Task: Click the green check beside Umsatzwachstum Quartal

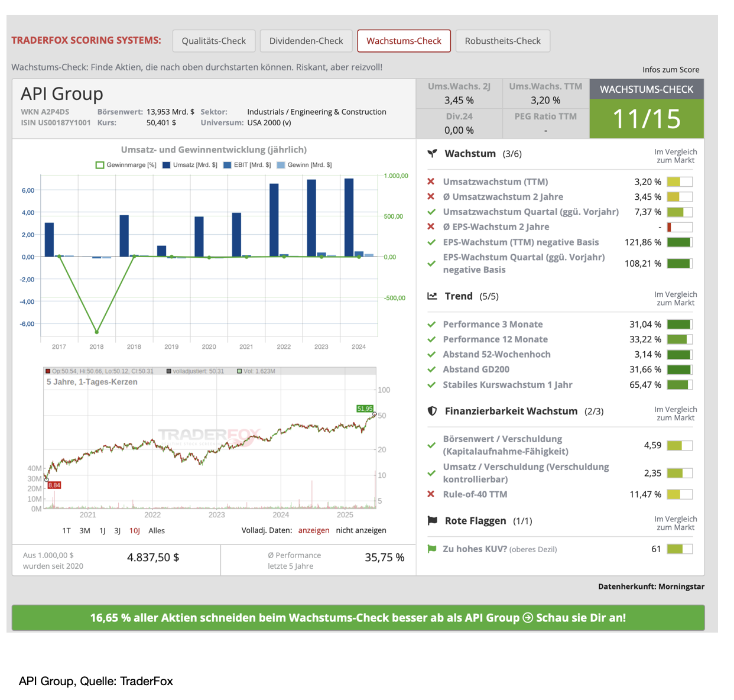Action: coord(431,212)
